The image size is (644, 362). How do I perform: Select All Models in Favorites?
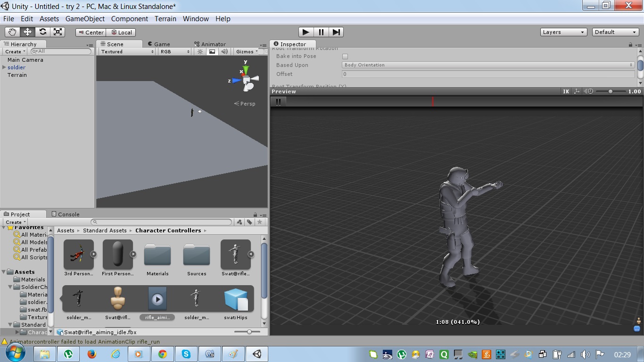click(x=31, y=242)
